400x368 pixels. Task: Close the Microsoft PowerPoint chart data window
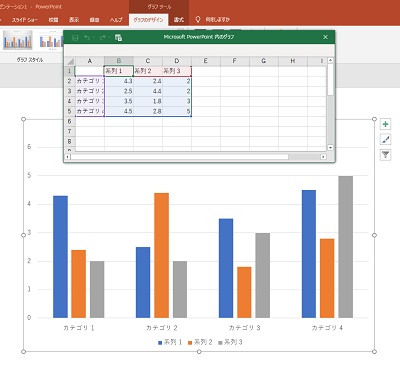click(326, 37)
